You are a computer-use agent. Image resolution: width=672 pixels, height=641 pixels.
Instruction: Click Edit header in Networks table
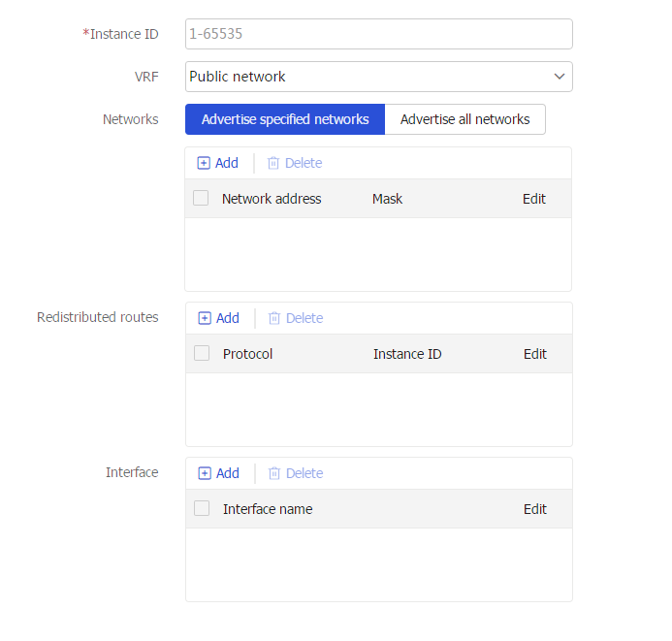534,199
